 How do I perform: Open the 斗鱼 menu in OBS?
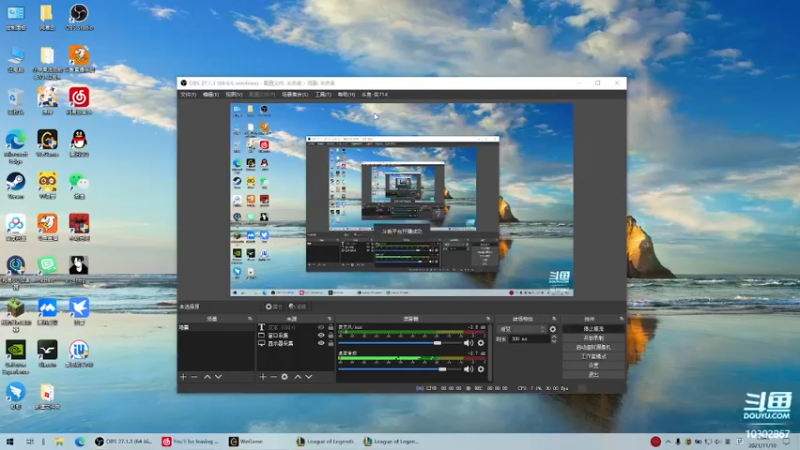(375, 95)
